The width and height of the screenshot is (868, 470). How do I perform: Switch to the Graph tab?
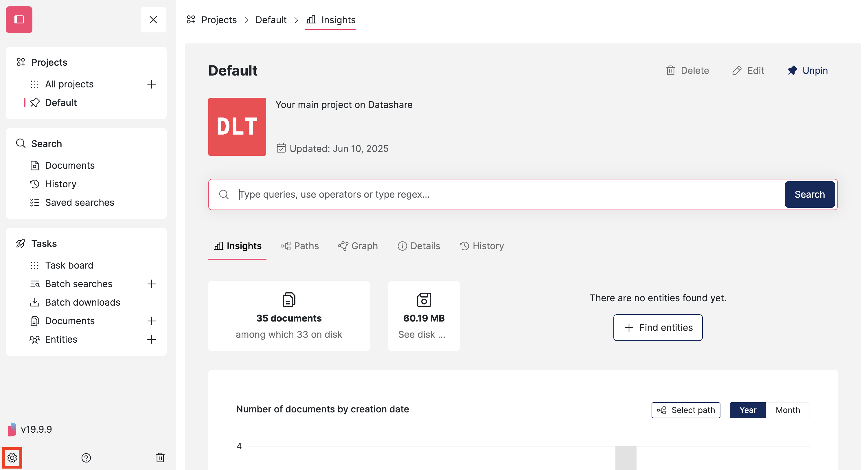(x=358, y=246)
